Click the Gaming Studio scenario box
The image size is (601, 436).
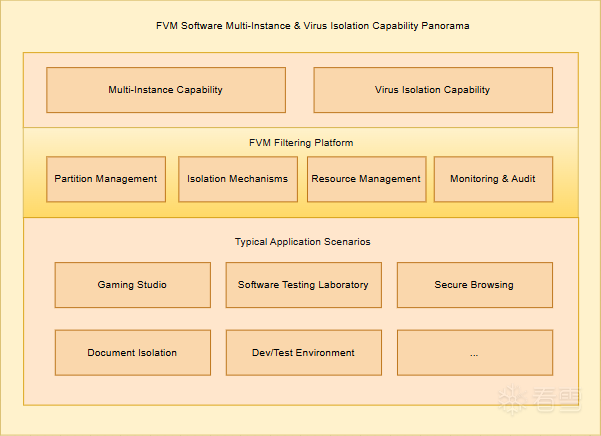[132, 285]
